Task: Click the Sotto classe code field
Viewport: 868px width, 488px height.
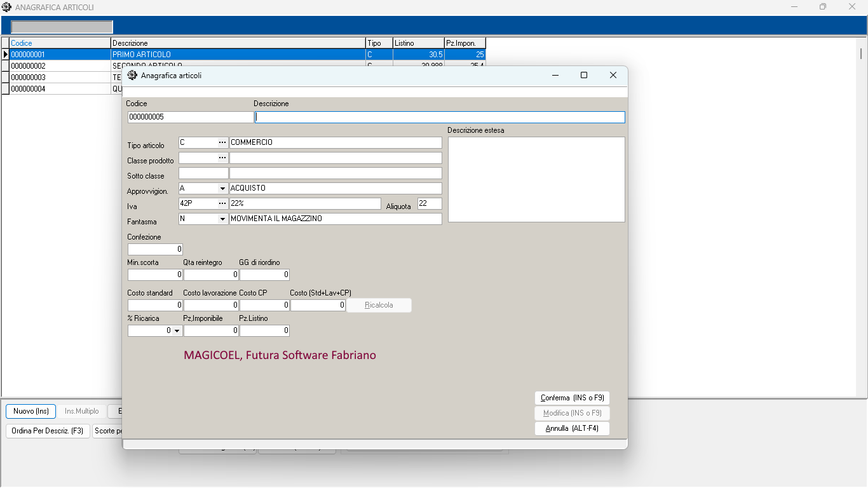Action: 203,173
